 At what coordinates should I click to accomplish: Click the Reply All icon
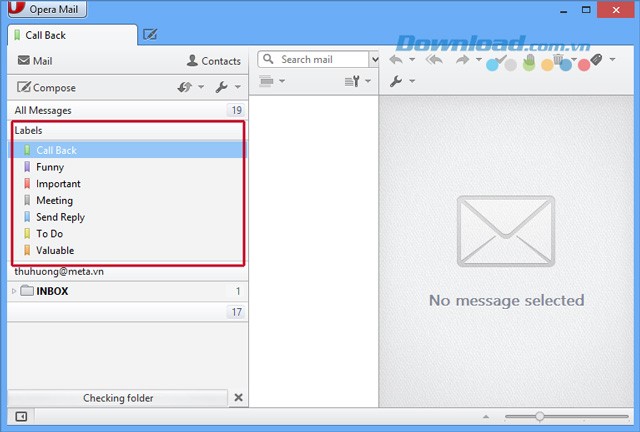[434, 60]
